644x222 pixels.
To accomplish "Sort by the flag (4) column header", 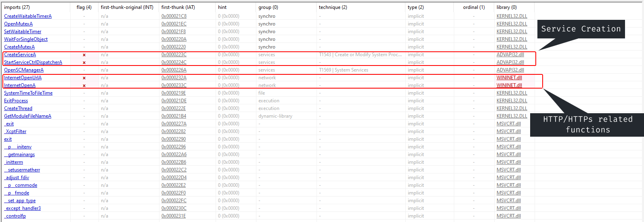I will pyautogui.click(x=84, y=7).
